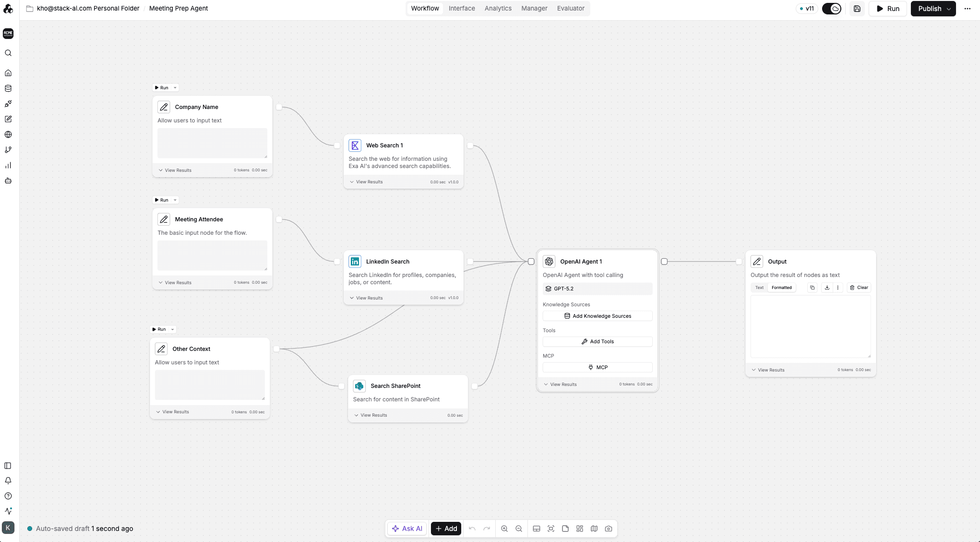Viewport: 980px width, 542px height.
Task: Open the Publish dropdown arrow
Action: pos(949,9)
